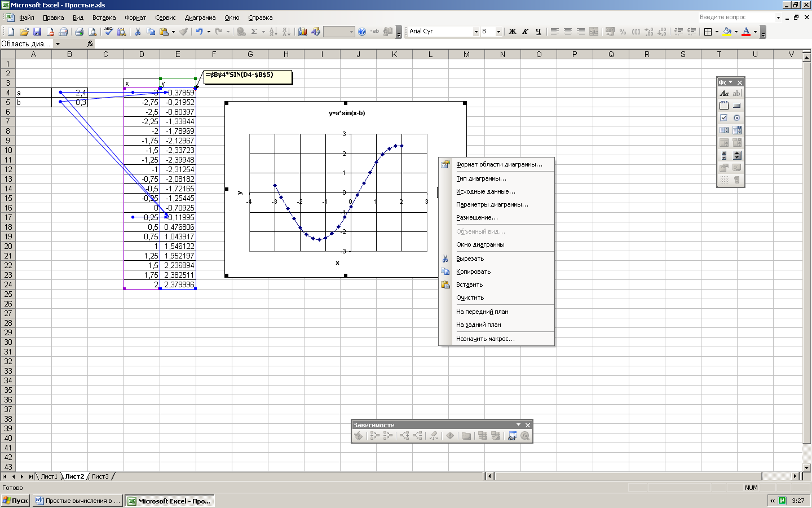The image size is (812, 508).
Task: Undo the last action
Action: 200,32
